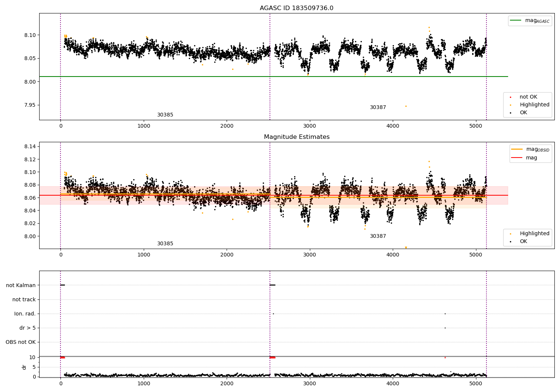560x392 pixels.
Task: Click obsid label 30385 in Magnitude Estimates plot
Action: [165, 244]
